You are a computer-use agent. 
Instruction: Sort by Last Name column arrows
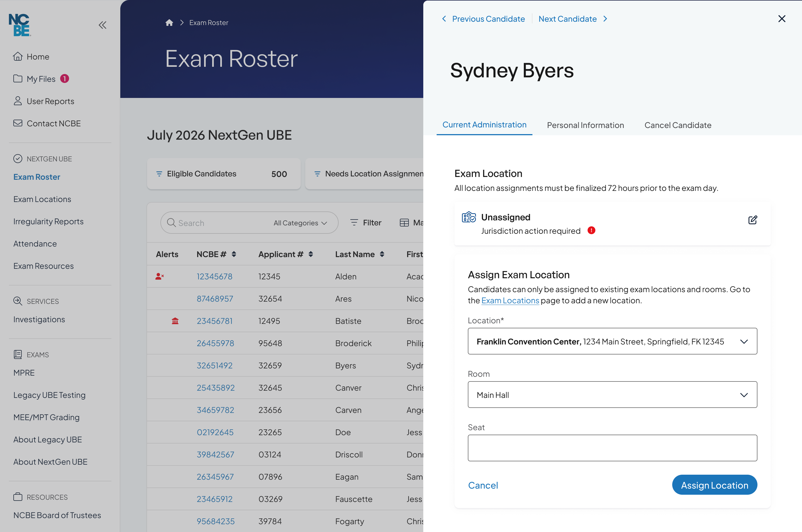(382, 254)
